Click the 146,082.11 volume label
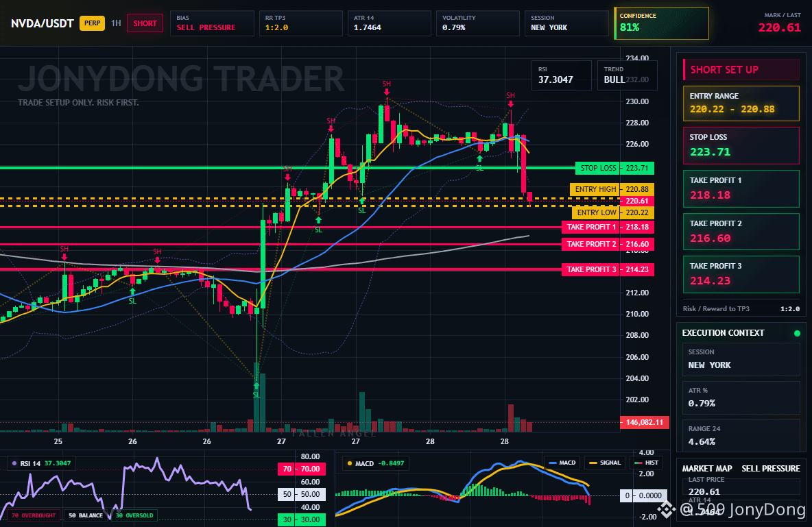Screen dimensions: 812x527 [x=644, y=422]
